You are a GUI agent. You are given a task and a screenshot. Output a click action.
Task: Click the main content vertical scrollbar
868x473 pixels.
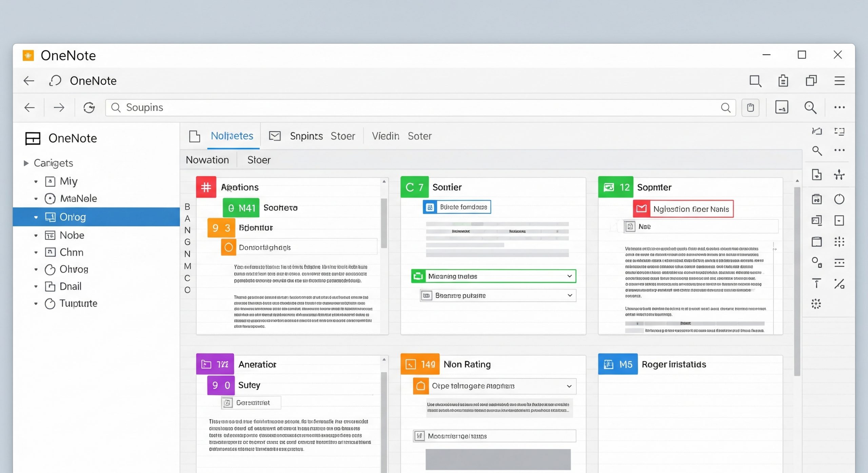[797, 281]
